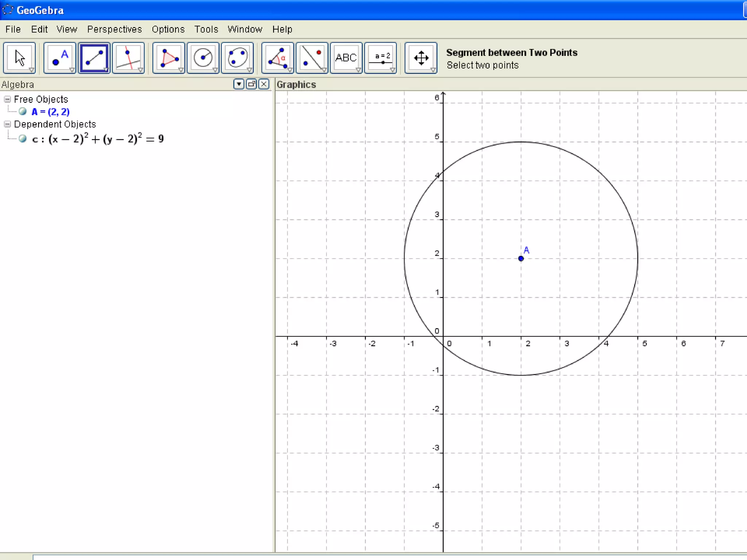
Task: Close the Algebra panel
Action: point(264,84)
